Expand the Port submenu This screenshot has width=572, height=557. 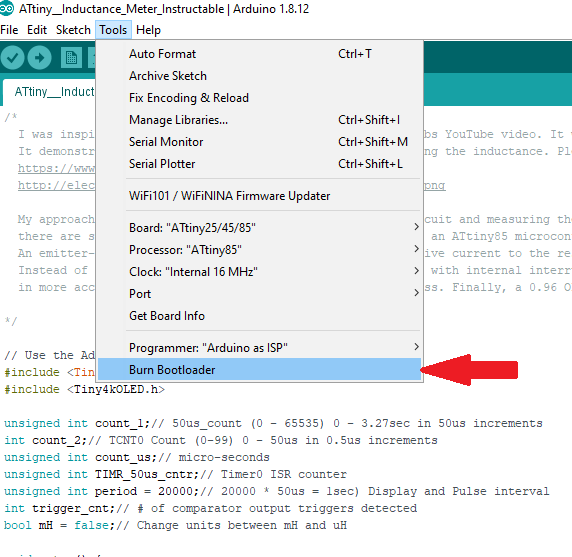click(259, 294)
